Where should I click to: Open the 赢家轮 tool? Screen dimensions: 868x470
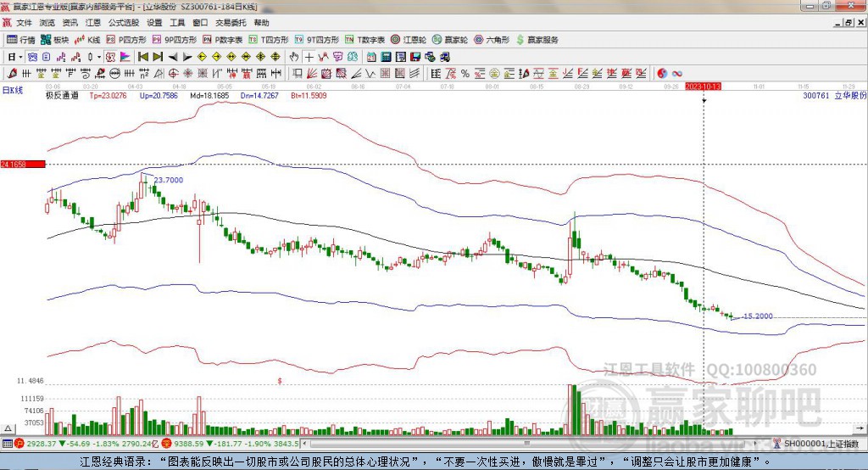(x=450, y=40)
